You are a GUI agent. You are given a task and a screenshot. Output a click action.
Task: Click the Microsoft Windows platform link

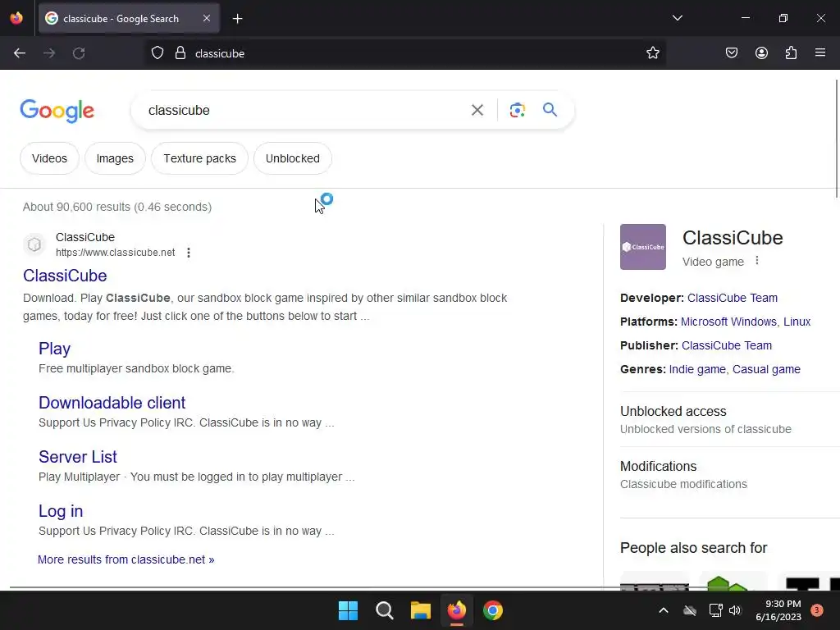[x=728, y=322]
